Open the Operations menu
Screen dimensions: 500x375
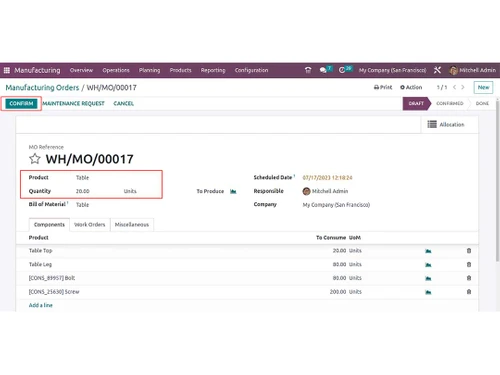(x=116, y=70)
